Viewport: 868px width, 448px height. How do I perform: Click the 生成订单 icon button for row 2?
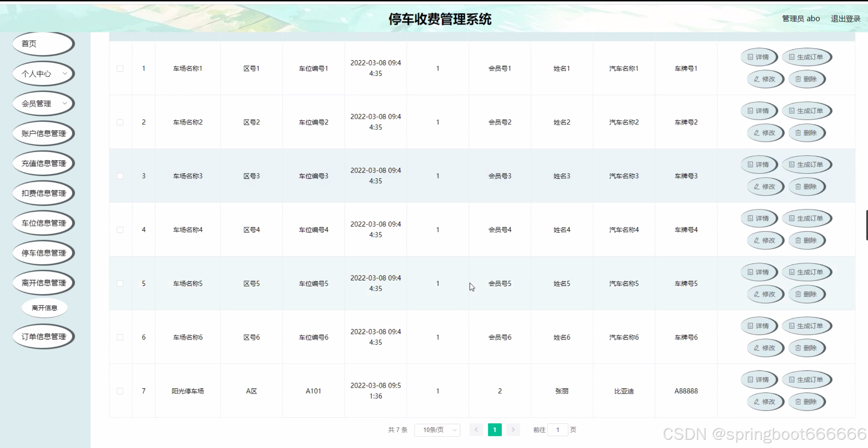point(806,111)
